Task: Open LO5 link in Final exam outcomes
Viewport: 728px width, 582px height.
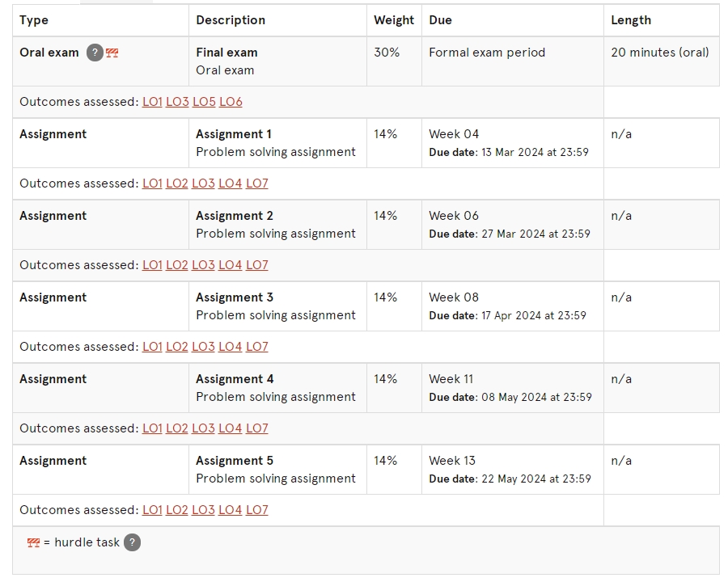Action: (204, 102)
